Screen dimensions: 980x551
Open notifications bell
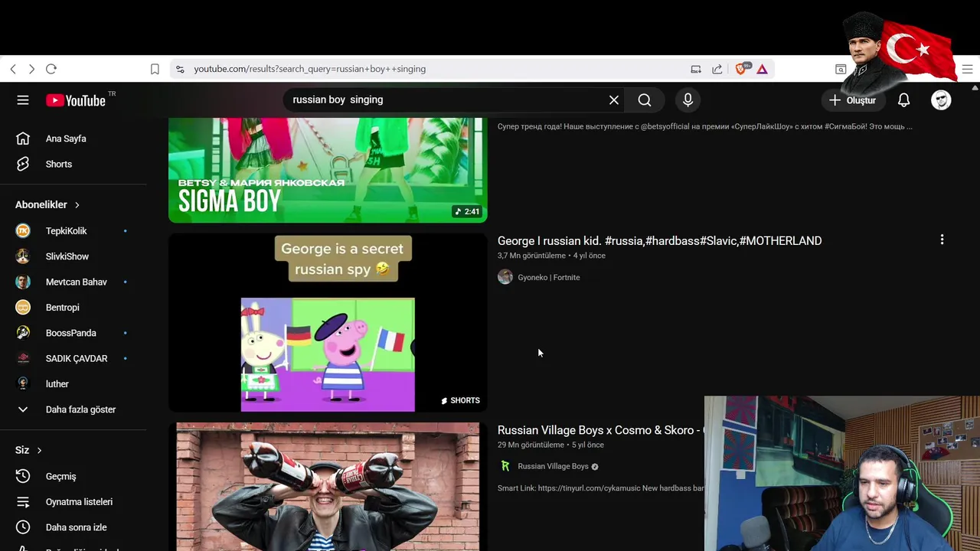pyautogui.click(x=904, y=100)
